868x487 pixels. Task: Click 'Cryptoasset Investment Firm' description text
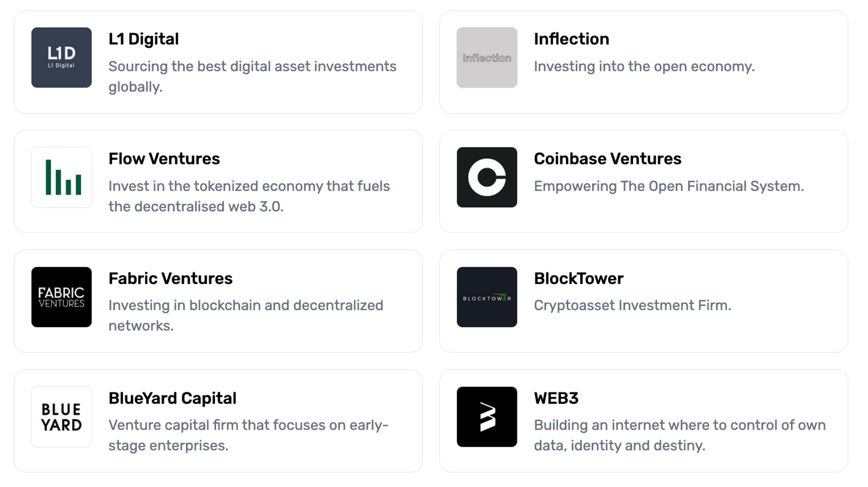[x=632, y=306]
